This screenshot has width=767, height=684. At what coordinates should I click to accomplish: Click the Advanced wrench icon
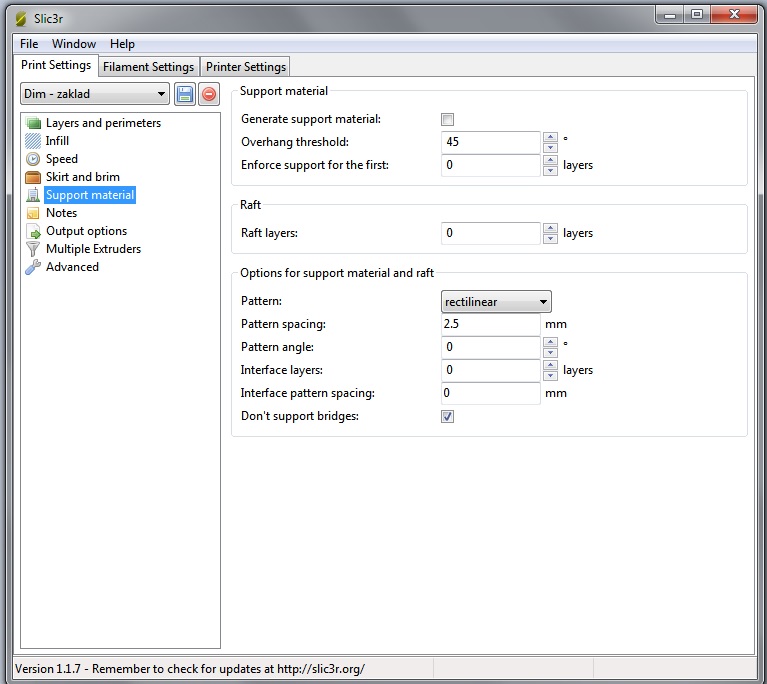point(33,267)
